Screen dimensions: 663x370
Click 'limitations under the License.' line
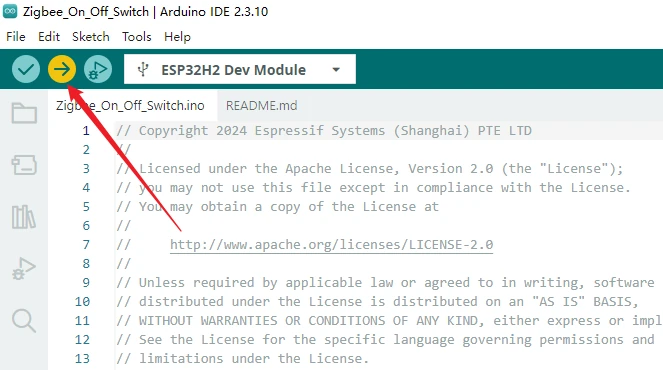pyautogui.click(x=243, y=359)
